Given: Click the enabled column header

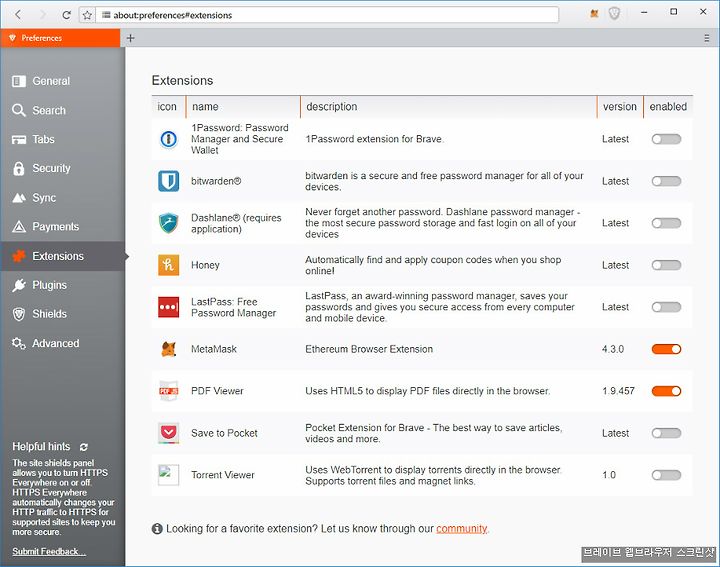Looking at the screenshot, I should (x=668, y=107).
